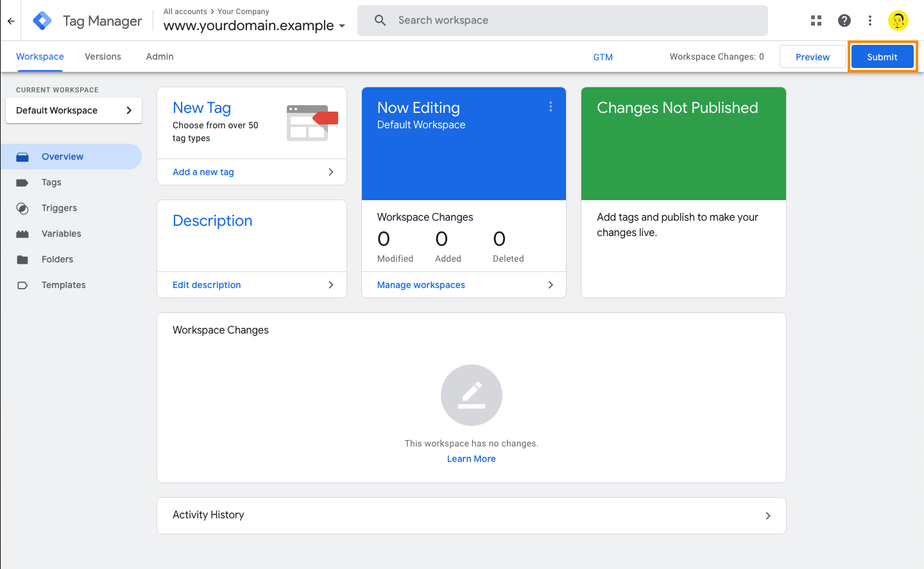
Task: Click the Your Company breadcrumb
Action: pyautogui.click(x=243, y=12)
